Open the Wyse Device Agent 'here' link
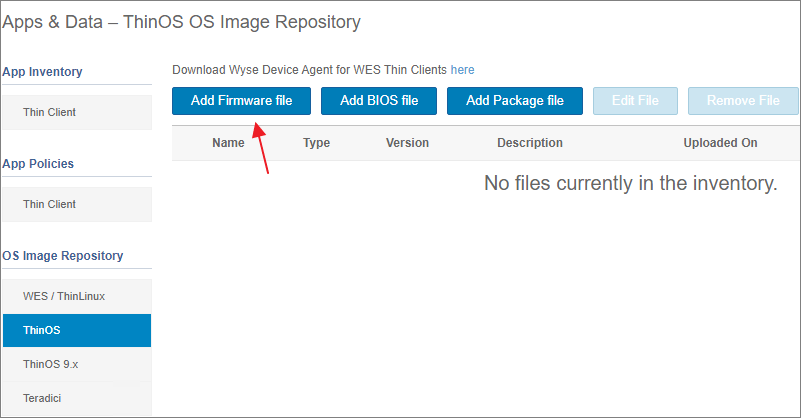801x418 pixels. tap(462, 70)
